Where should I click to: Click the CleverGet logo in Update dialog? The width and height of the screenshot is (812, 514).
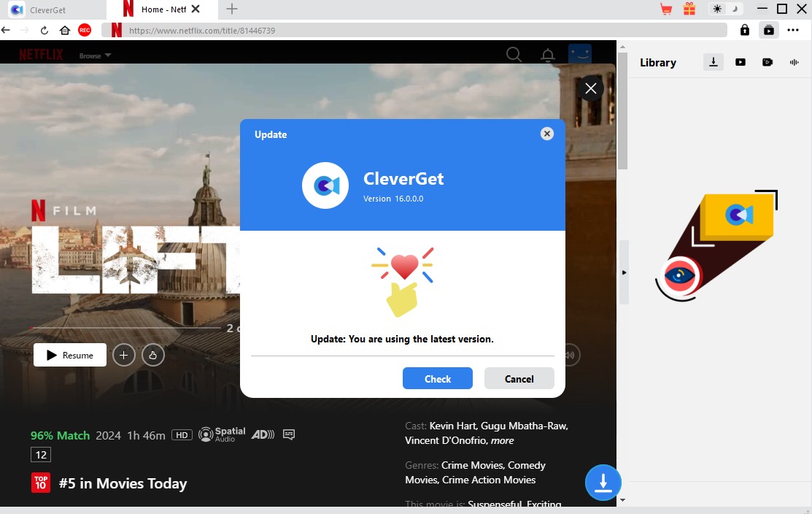click(x=325, y=185)
